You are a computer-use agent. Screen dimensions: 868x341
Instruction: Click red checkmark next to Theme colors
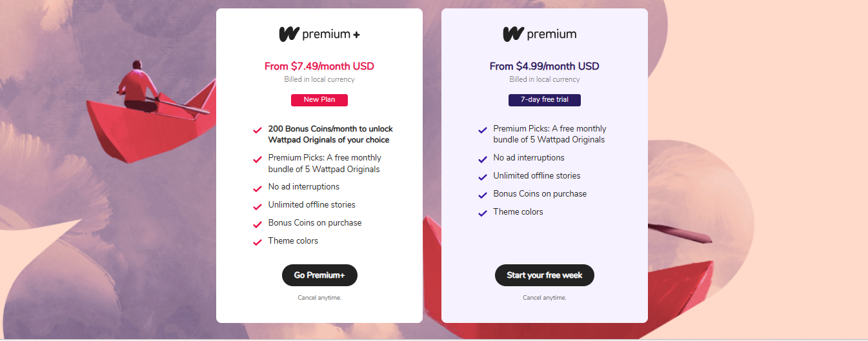point(257,242)
